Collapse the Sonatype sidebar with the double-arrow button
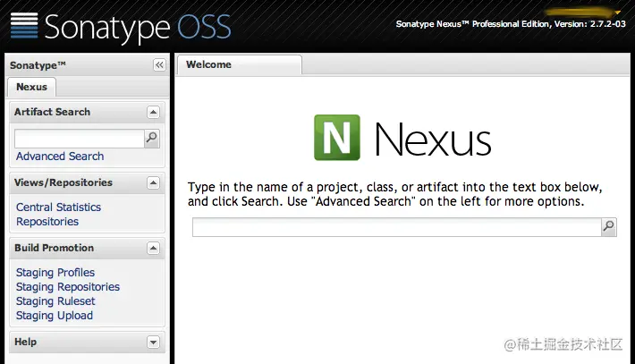Viewport: 635px width, 364px height. (159, 64)
